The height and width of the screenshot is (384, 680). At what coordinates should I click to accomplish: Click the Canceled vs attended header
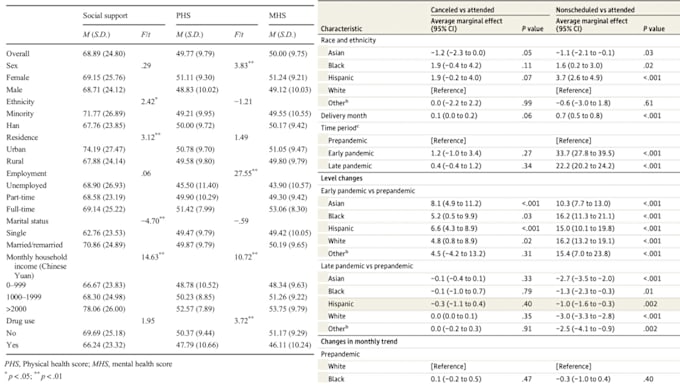point(462,10)
